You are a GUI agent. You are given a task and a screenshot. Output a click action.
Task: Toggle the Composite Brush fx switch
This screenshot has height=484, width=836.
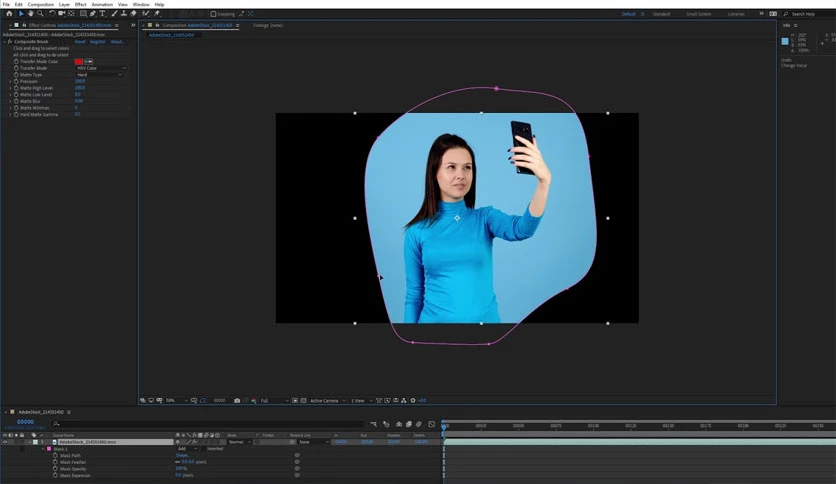10,42
